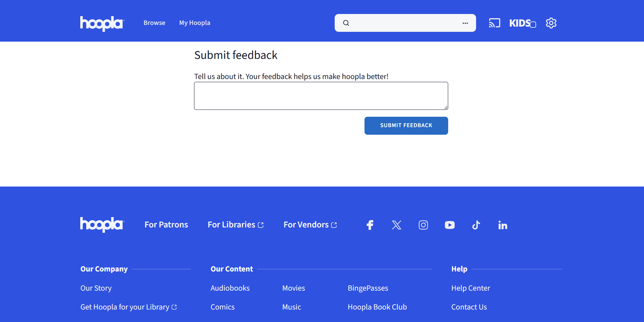The height and width of the screenshot is (322, 644).
Task: Open hoopla's TikTok icon
Action: click(x=476, y=225)
